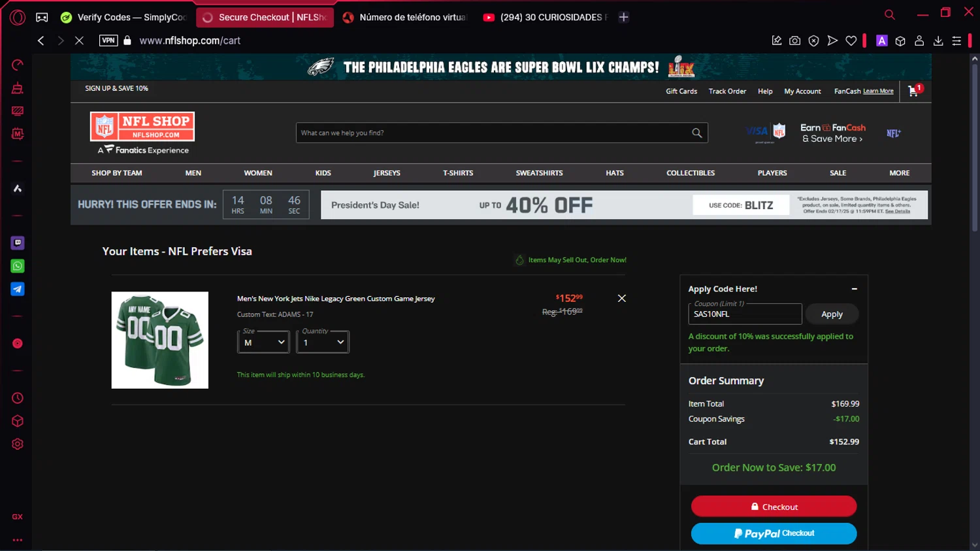Click the NFL+ logo icon
Viewport: 980px width, 551px height.
(x=893, y=133)
